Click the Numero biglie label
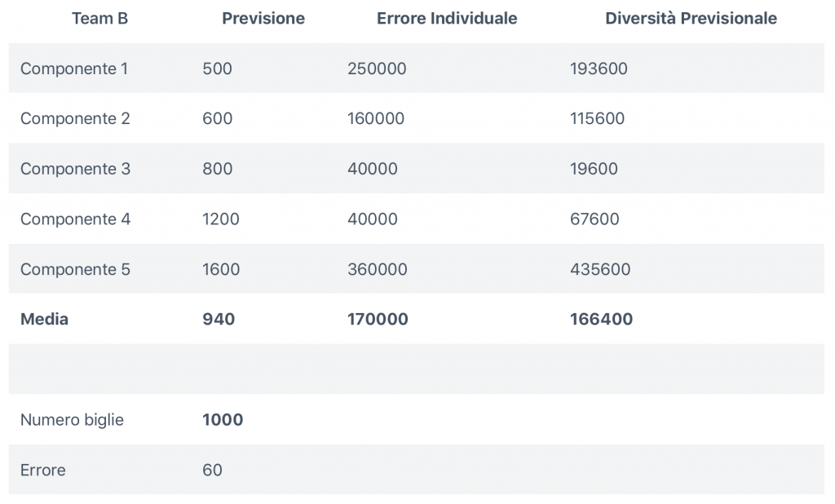Screen dimensions: 835x504 coord(72,420)
